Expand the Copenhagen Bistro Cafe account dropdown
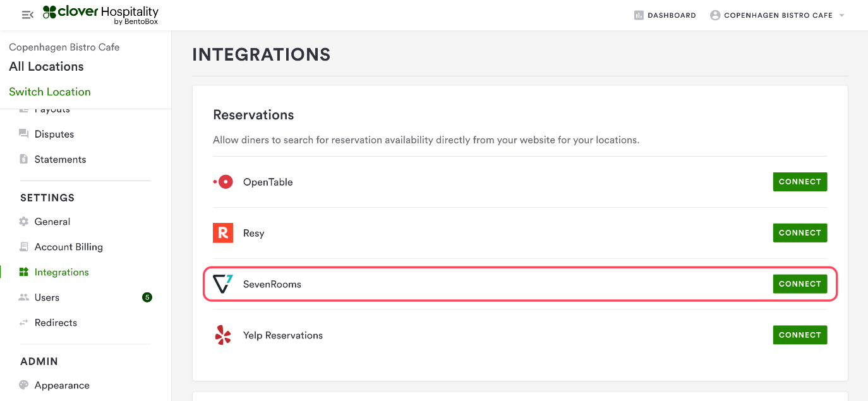Screen dimensions: 868x401 point(841,15)
